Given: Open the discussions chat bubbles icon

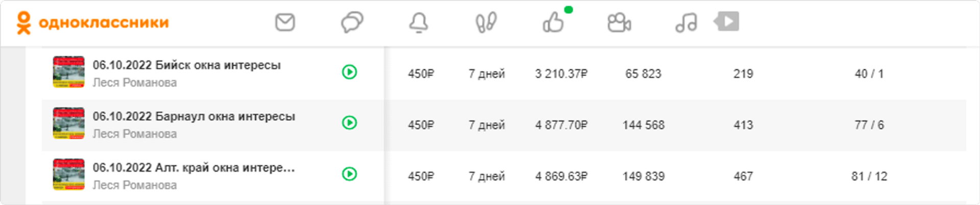Looking at the screenshot, I should 352,22.
